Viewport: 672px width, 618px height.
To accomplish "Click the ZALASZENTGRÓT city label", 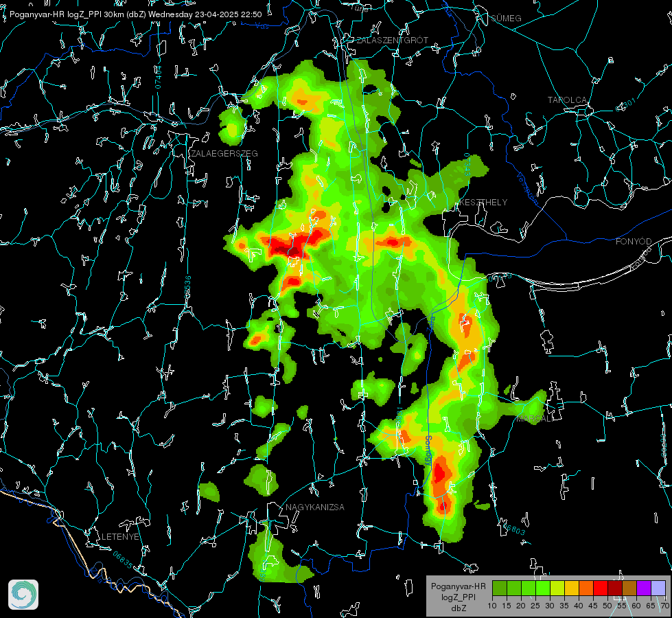I will tap(392, 40).
